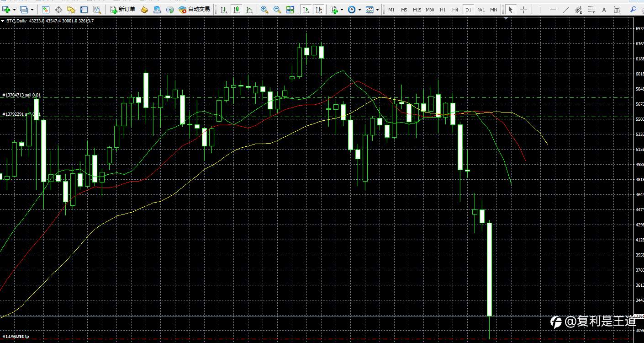Image resolution: width=644 pixels, height=343 pixels.
Task: Toggle the Terminal panel icon
Action: (84, 10)
